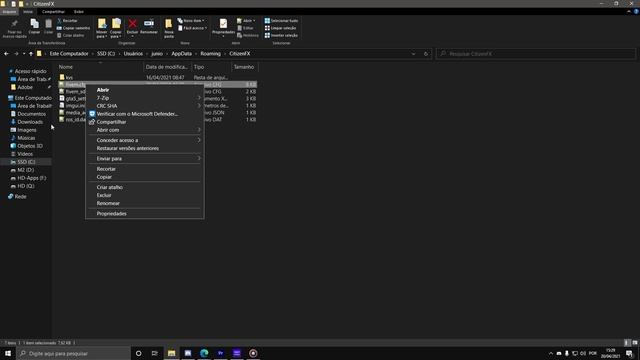
Task: Open the recent locations dropdown arrow
Action: 24,53
